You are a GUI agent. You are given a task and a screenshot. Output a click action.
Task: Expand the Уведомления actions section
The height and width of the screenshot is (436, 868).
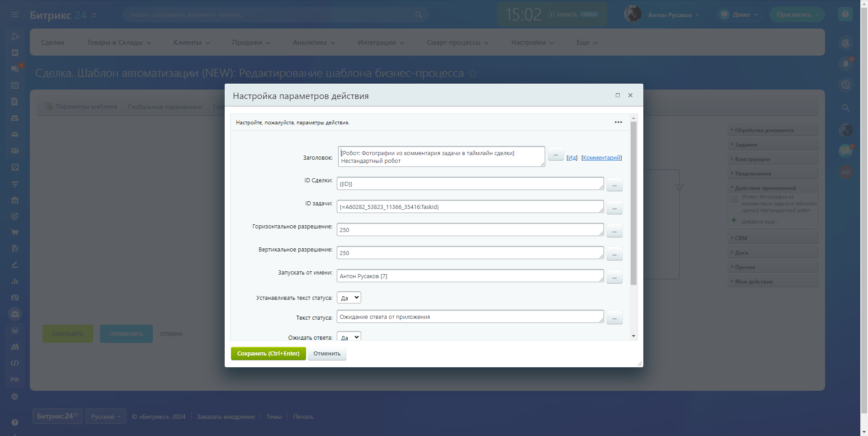753,173
